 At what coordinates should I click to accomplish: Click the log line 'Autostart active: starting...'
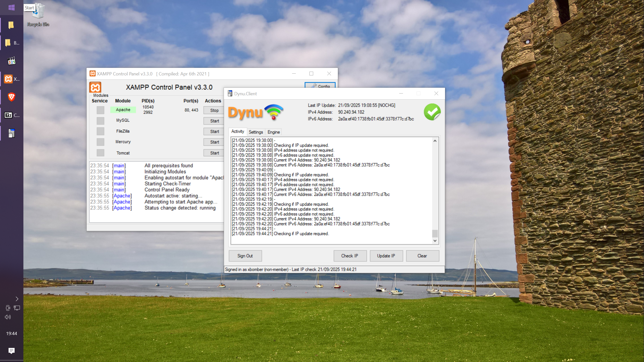point(173,196)
